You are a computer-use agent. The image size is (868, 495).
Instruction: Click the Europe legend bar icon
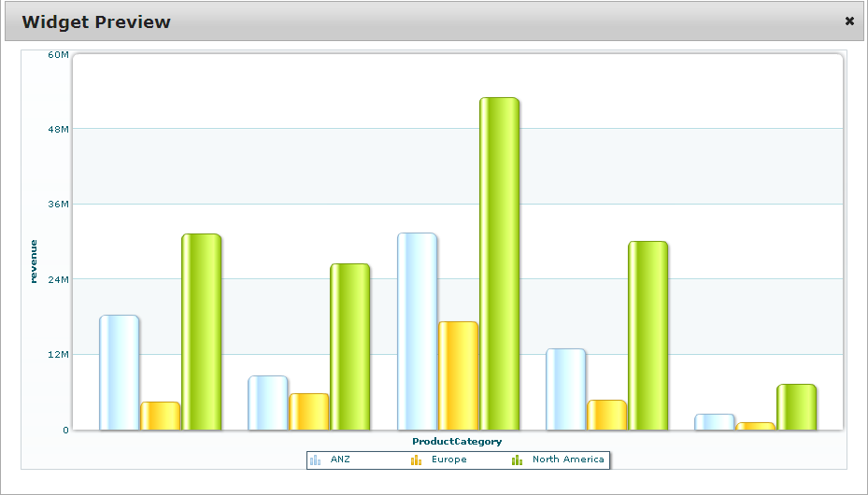pos(416,460)
